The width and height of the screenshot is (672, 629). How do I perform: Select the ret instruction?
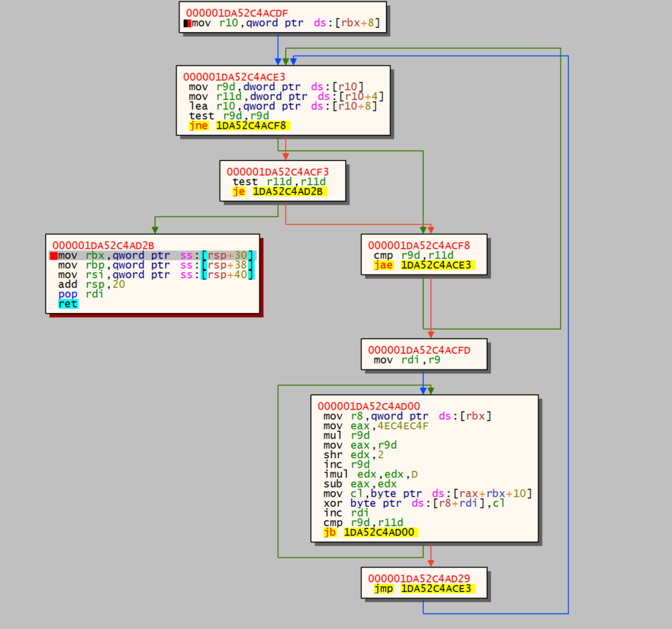point(68,304)
